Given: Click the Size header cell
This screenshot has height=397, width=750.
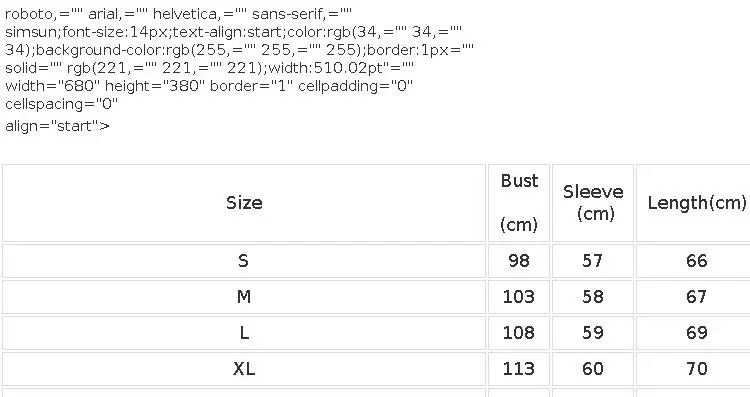Looking at the screenshot, I should pyautogui.click(x=244, y=203).
